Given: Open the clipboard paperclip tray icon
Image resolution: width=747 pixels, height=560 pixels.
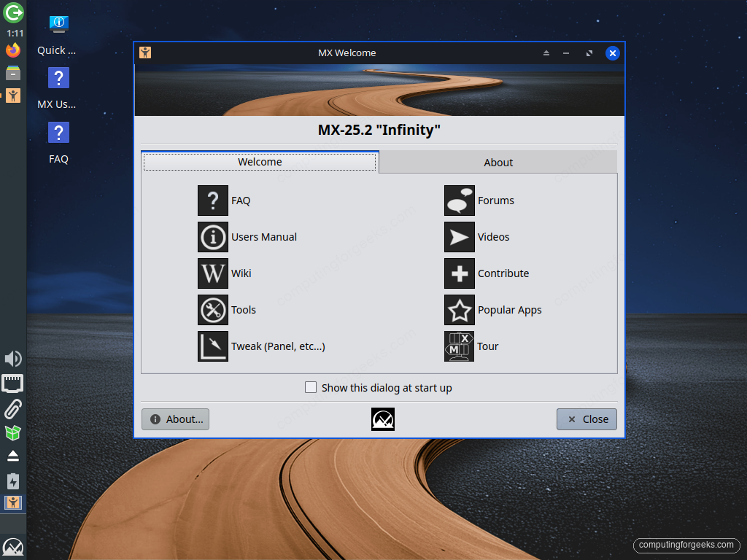Looking at the screenshot, I should tap(13, 409).
